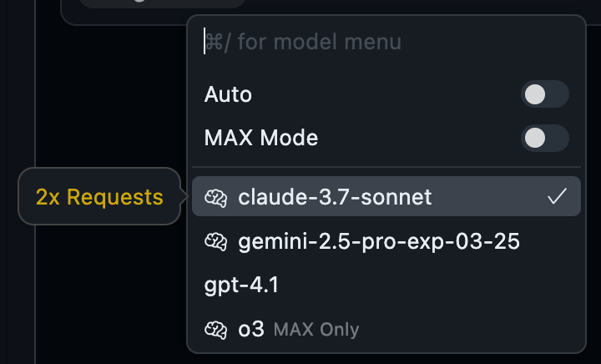Click the pointer arrow of the 2x Requests tooltip
The height and width of the screenshot is (364, 601).
tap(184, 196)
